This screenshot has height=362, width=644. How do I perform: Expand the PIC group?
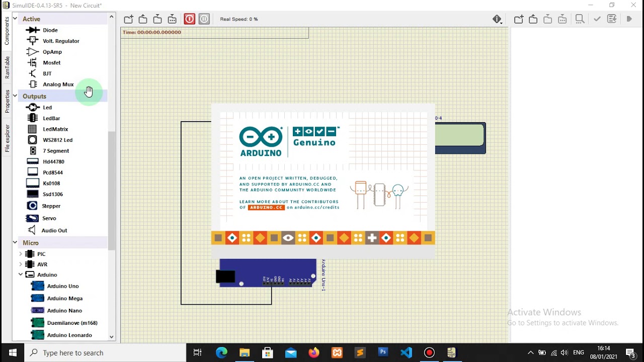tap(21, 254)
